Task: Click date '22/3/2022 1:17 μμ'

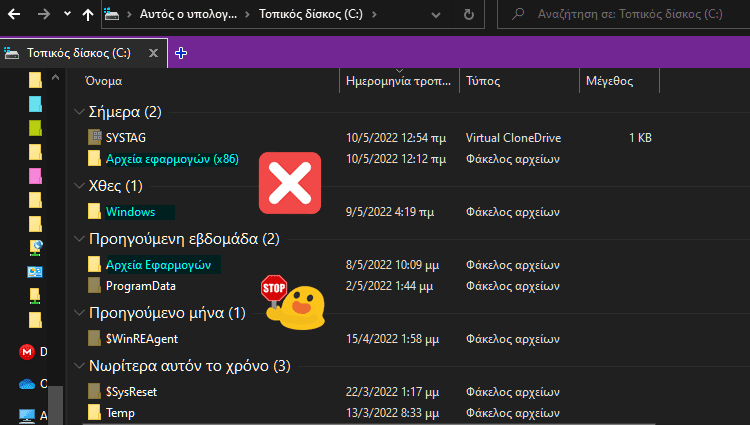Action: [392, 392]
